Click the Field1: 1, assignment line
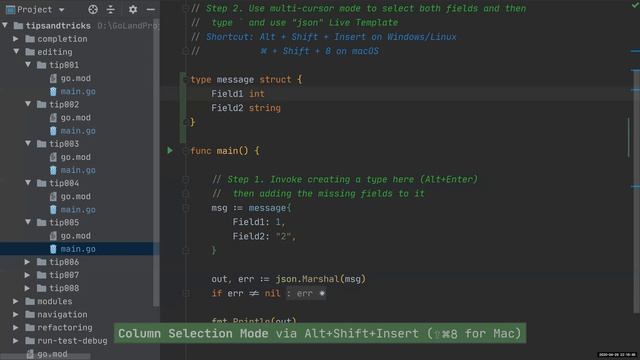The width and height of the screenshot is (640, 360). click(x=259, y=222)
